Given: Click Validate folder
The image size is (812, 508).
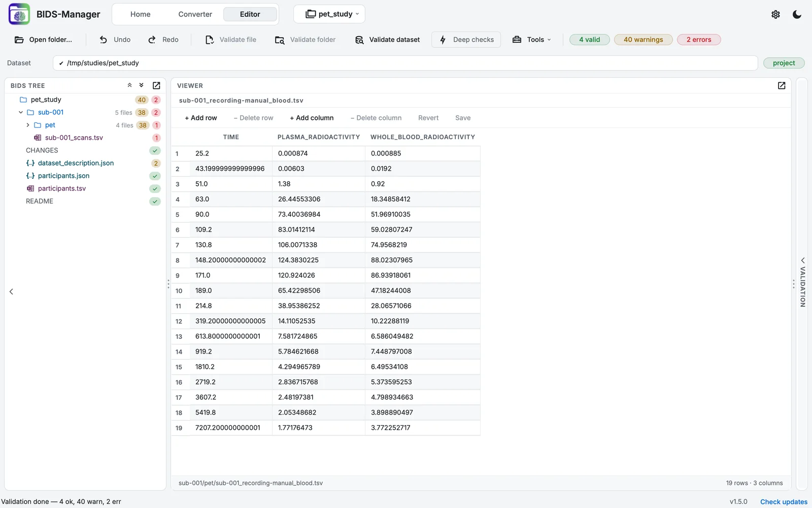Looking at the screenshot, I should click(306, 40).
